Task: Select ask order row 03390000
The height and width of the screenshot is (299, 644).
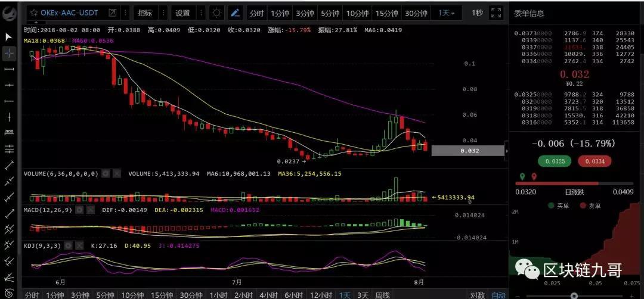Action: pyautogui.click(x=574, y=40)
